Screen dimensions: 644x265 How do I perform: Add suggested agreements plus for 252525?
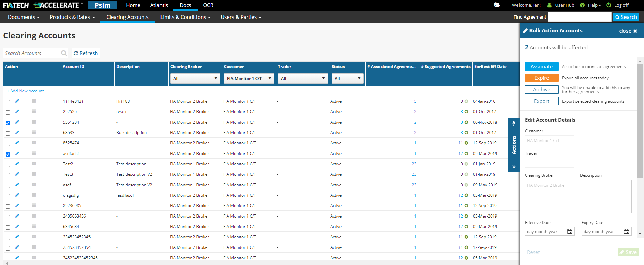point(466,112)
